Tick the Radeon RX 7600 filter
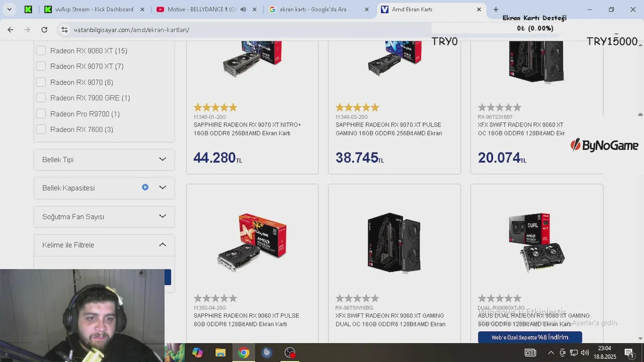Screen dimensions: 644x362 pyautogui.click(x=41, y=129)
